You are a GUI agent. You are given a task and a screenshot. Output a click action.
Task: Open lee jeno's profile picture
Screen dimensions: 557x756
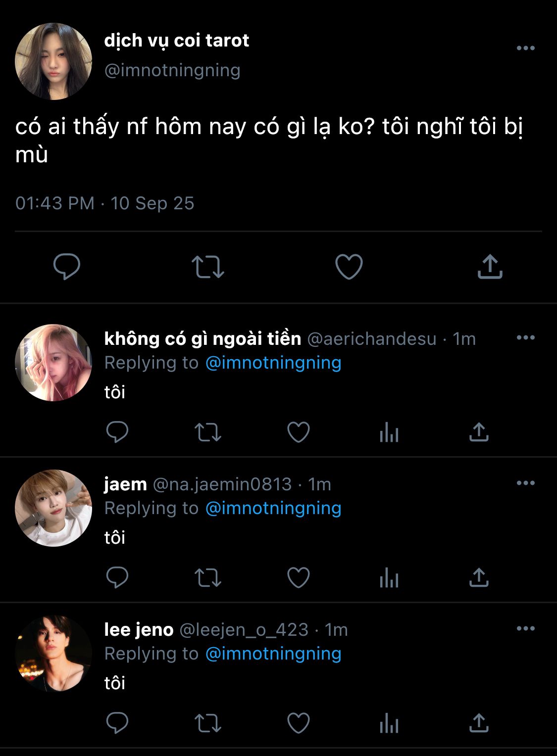[53, 653]
